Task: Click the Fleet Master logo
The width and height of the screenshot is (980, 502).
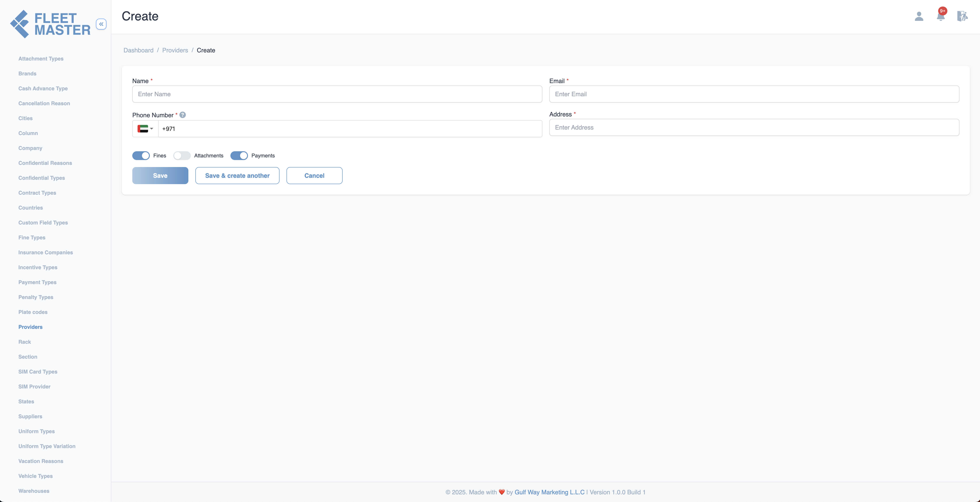Action: tap(50, 24)
